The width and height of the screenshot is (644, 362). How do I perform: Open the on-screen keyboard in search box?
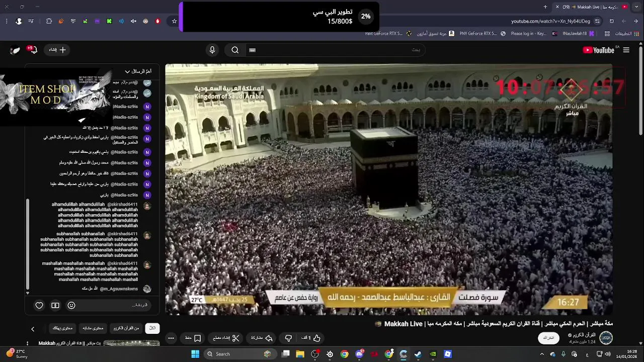pyautogui.click(x=253, y=50)
